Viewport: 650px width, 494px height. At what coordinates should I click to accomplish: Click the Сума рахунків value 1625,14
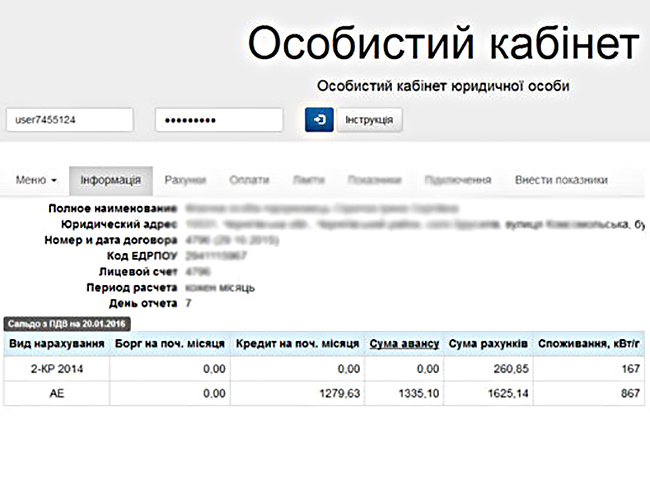[x=506, y=394]
